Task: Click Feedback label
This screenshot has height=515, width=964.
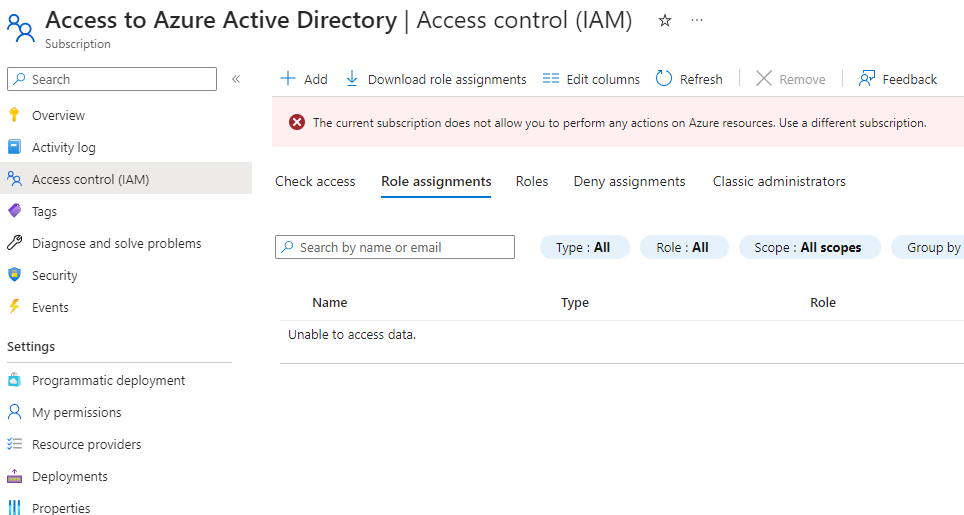Action: click(x=909, y=79)
